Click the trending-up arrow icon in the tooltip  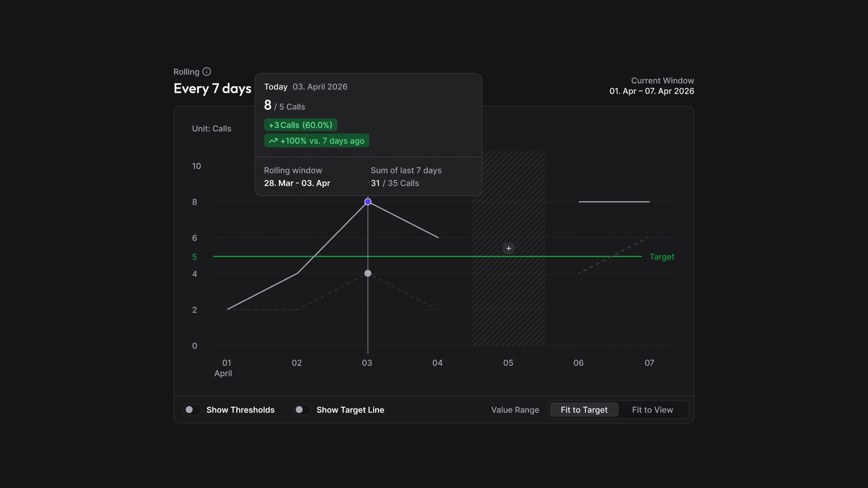(x=273, y=141)
